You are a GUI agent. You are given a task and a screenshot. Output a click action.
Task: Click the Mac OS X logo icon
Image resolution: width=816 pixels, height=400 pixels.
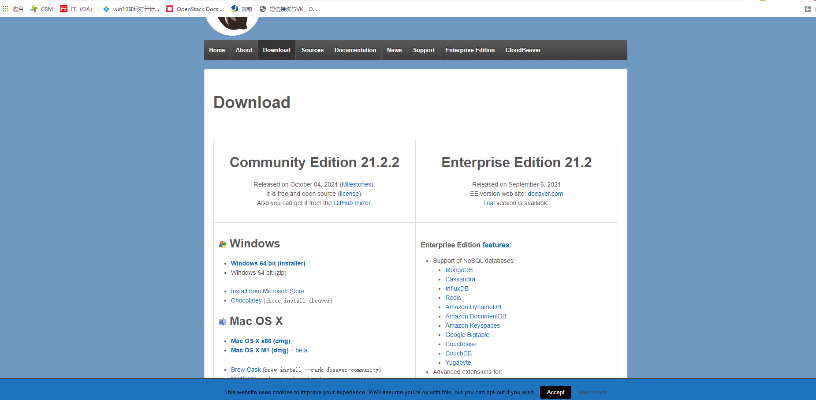point(222,322)
